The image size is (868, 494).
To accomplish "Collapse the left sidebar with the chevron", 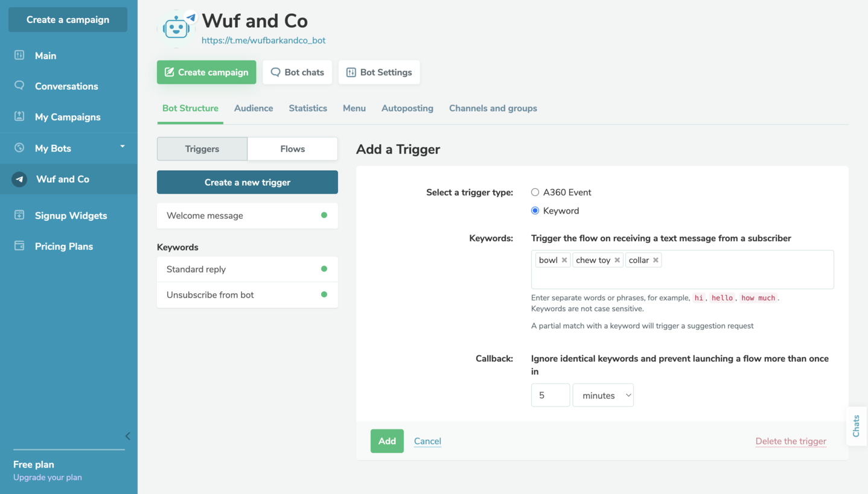I will [x=127, y=435].
